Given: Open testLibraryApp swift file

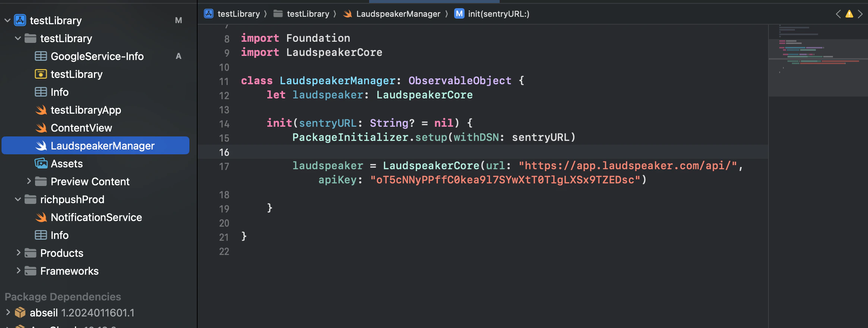Looking at the screenshot, I should coord(86,110).
